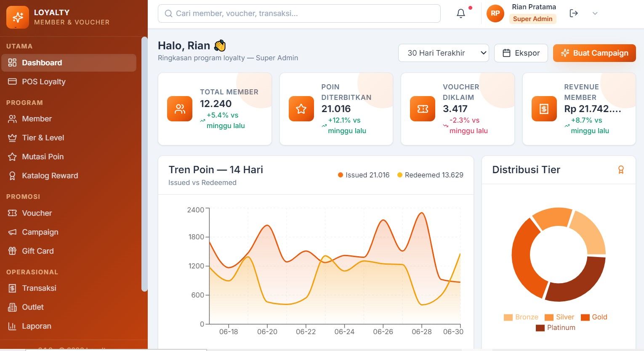Click the Voucher Diklaim value 3.417
The image size is (644, 351).
tap(455, 109)
